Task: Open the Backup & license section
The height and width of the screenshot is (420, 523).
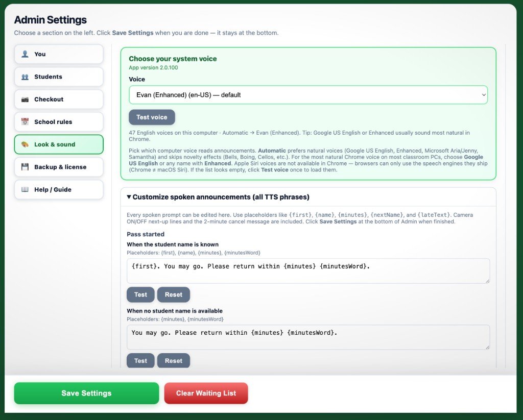Action: [x=59, y=167]
